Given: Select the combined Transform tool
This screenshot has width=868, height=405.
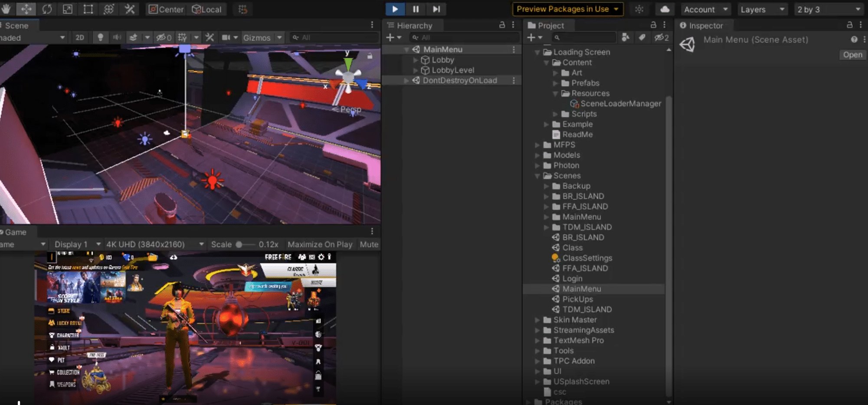Looking at the screenshot, I should coord(109,9).
